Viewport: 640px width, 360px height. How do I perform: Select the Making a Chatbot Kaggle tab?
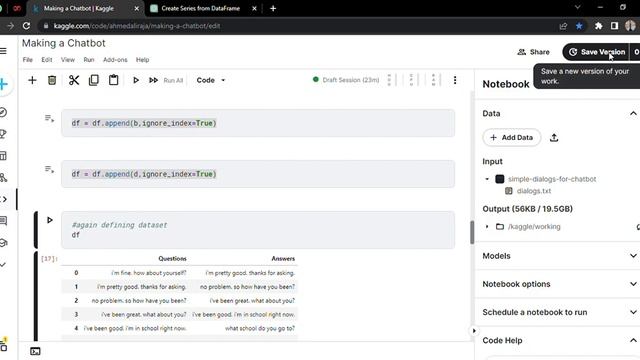coord(79,8)
